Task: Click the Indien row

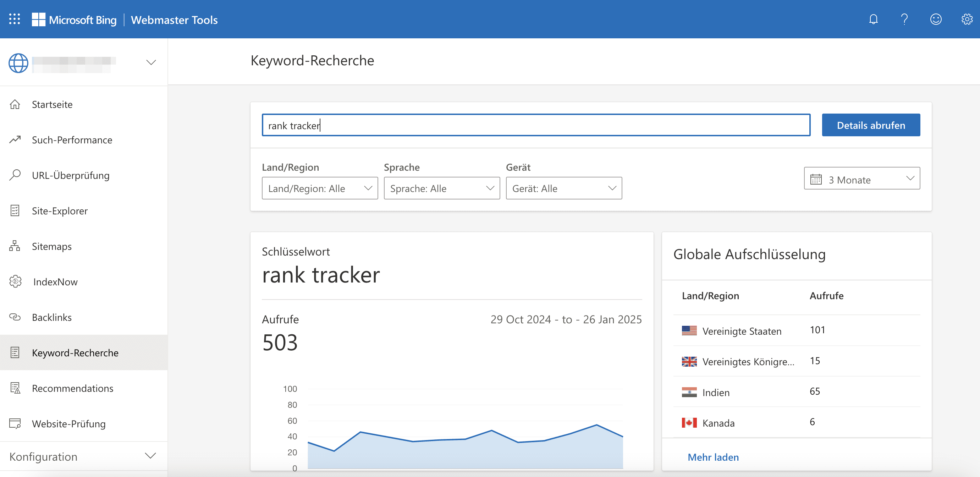Action: pos(797,392)
